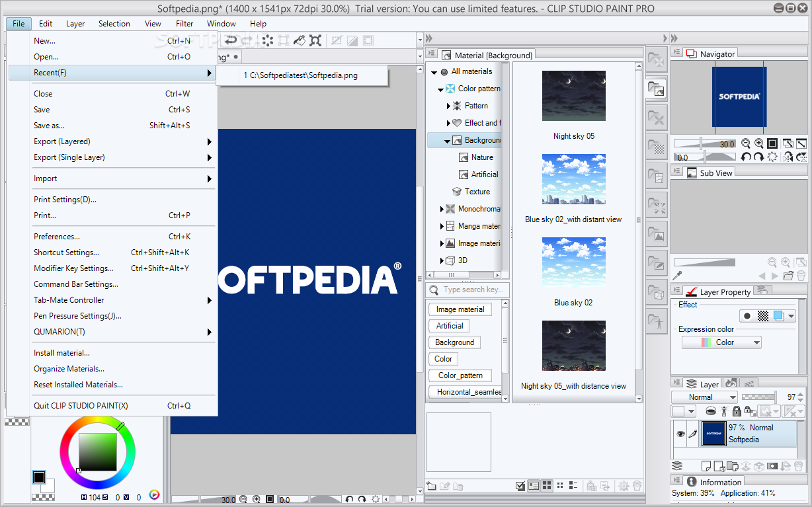
Task: Click the pose material dock icon
Action: click(657, 321)
